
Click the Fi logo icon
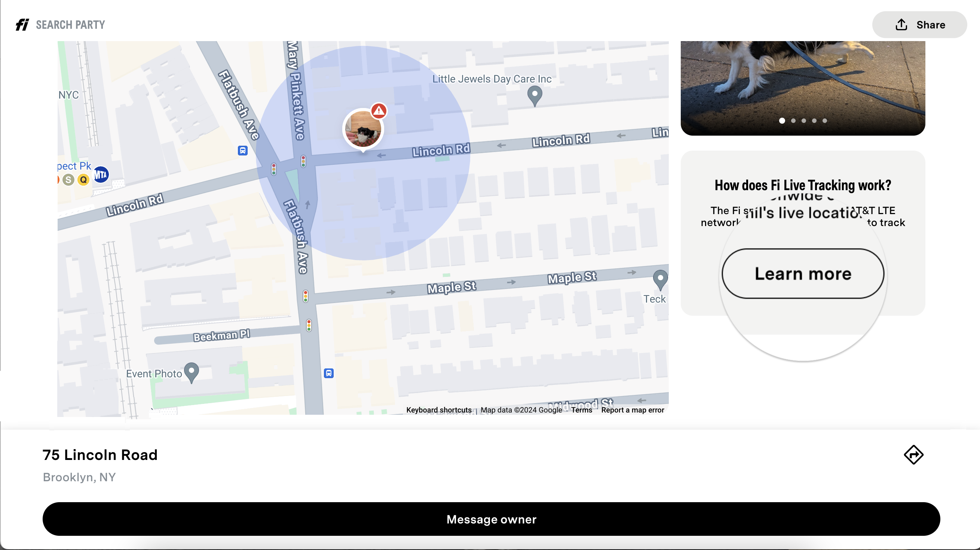tap(22, 25)
